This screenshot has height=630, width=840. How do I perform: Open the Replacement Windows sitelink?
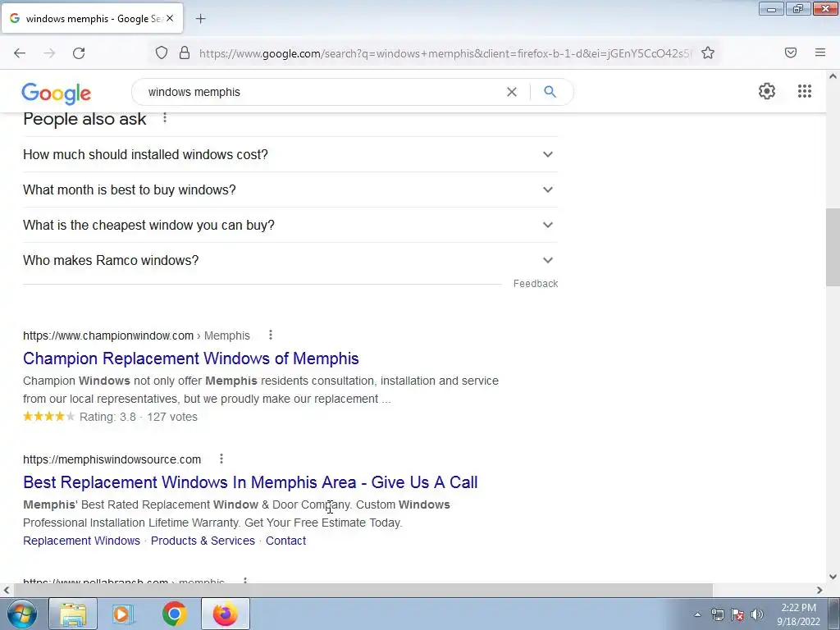coord(81,541)
